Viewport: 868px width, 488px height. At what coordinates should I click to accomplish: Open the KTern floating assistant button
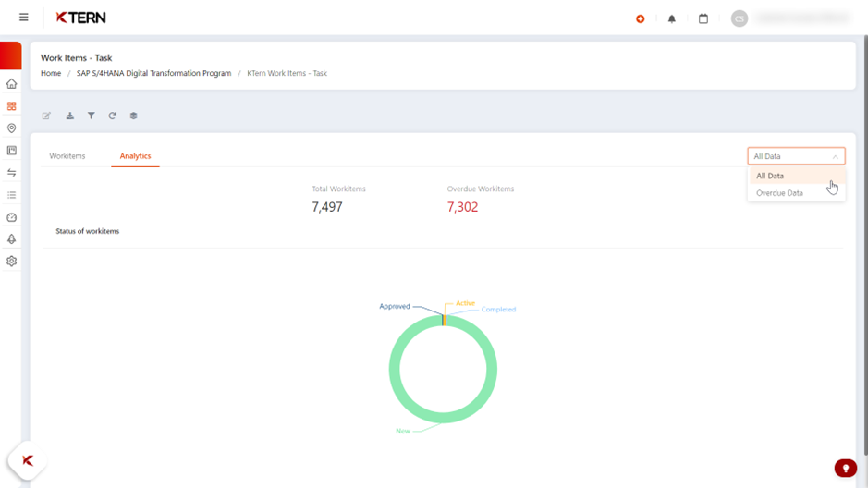(x=27, y=460)
